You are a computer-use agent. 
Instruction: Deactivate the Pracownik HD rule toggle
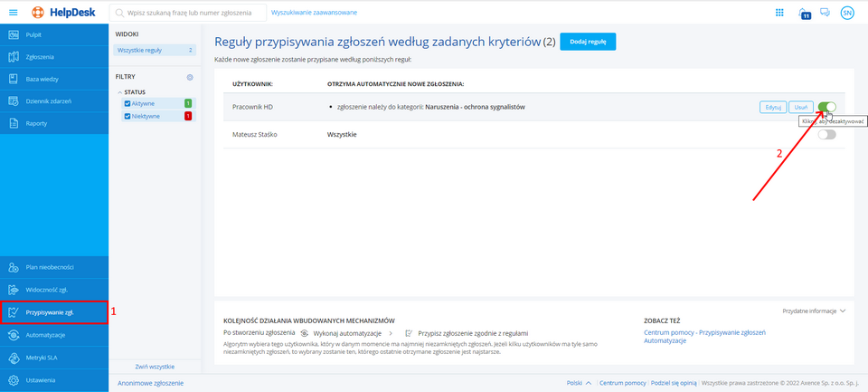click(x=826, y=107)
